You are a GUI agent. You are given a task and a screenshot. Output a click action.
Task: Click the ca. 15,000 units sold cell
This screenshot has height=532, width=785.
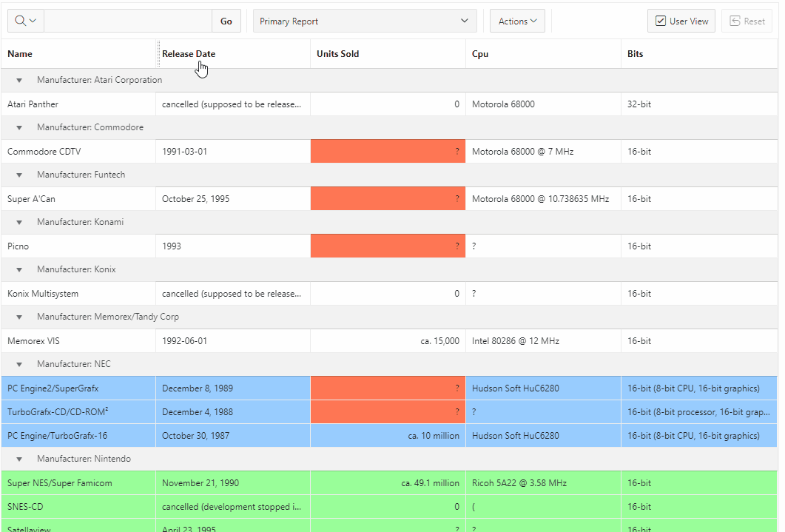(388, 341)
